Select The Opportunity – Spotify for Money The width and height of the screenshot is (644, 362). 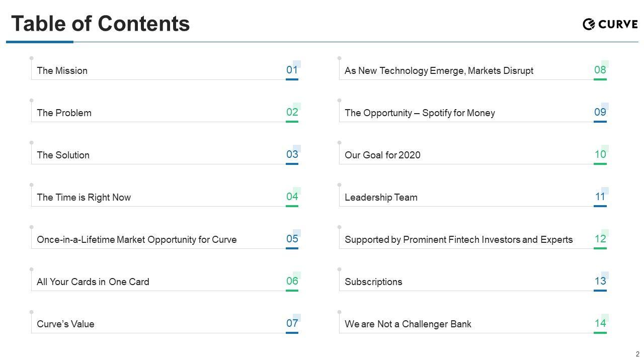pos(420,113)
